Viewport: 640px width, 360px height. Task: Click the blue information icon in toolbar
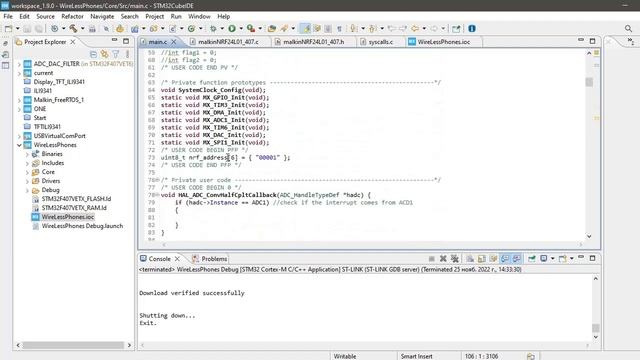472,29
